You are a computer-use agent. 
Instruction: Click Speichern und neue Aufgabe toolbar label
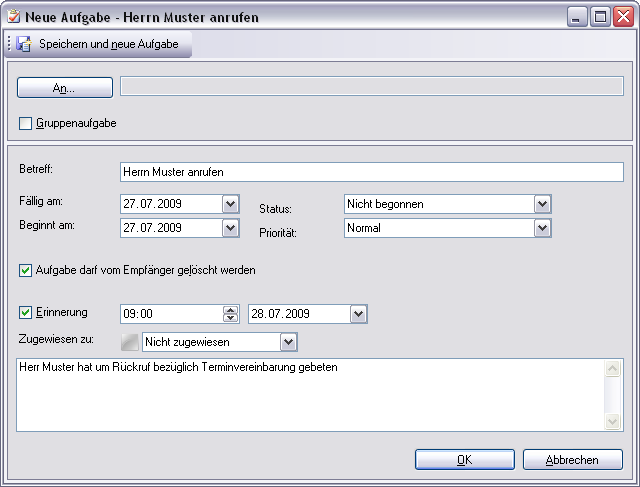point(109,44)
